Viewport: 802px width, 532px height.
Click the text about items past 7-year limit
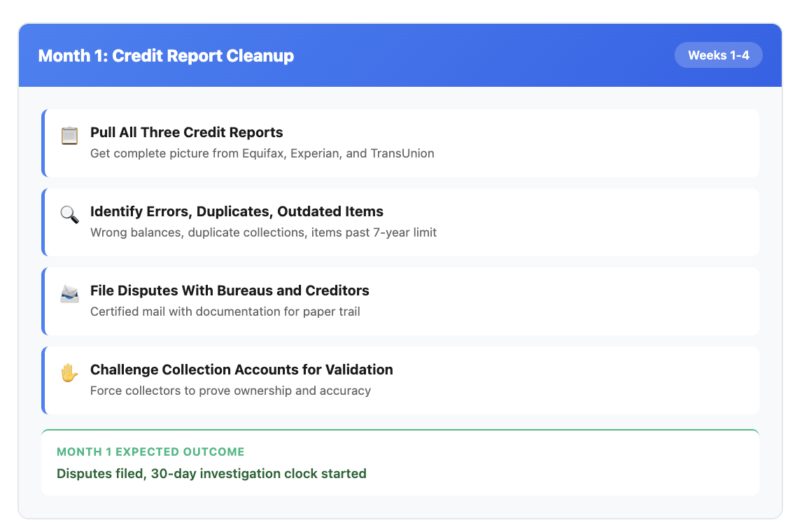(263, 232)
